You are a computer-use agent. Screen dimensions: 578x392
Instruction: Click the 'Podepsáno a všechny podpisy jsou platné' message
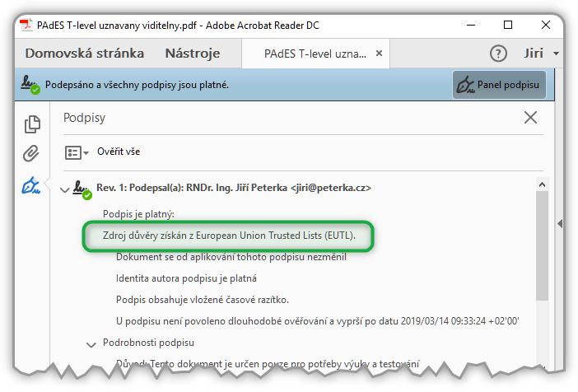click(137, 85)
